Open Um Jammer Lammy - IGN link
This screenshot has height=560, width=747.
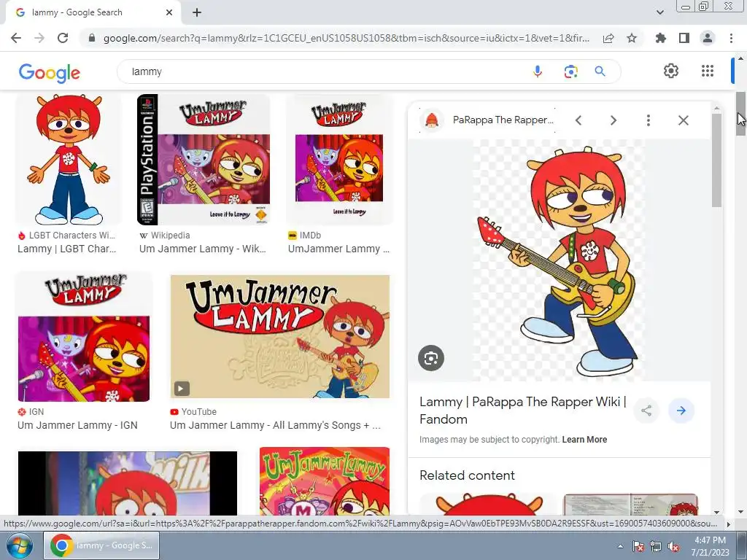click(77, 425)
